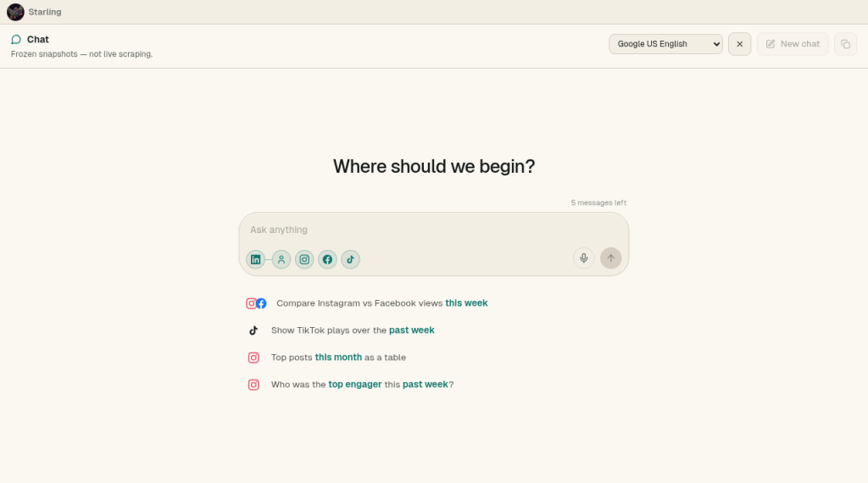Click Instagram icon next to Top posts
Screen dimensions: 868x483
253,358
